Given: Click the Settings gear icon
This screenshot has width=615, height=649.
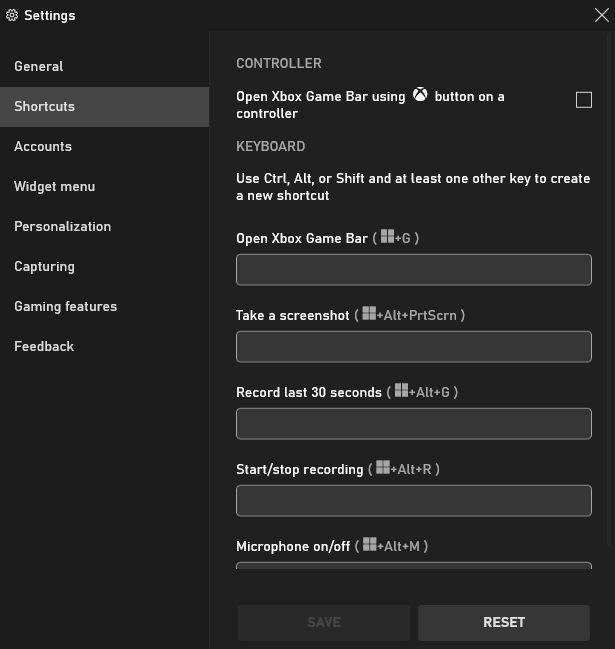Looking at the screenshot, I should click(12, 15).
